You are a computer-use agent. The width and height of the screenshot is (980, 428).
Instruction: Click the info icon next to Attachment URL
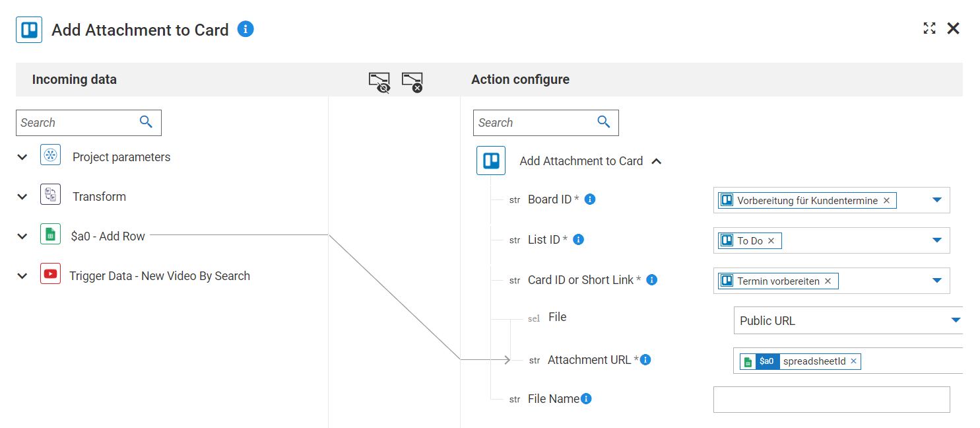[x=646, y=359]
